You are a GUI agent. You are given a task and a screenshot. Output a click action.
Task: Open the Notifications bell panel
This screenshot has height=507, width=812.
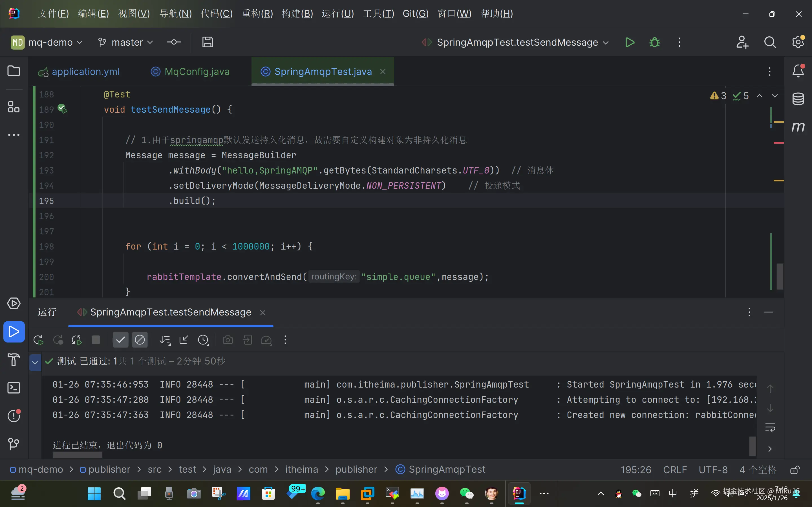click(x=798, y=71)
